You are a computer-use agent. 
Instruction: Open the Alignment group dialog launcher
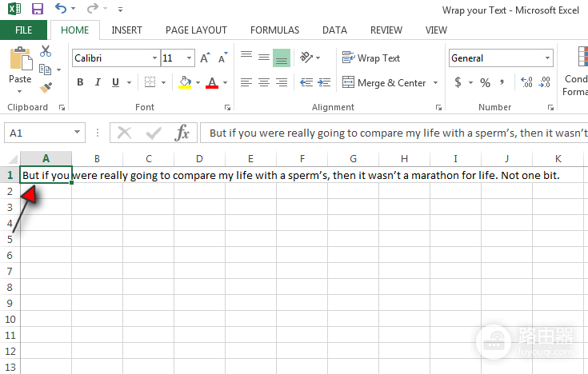(x=438, y=108)
